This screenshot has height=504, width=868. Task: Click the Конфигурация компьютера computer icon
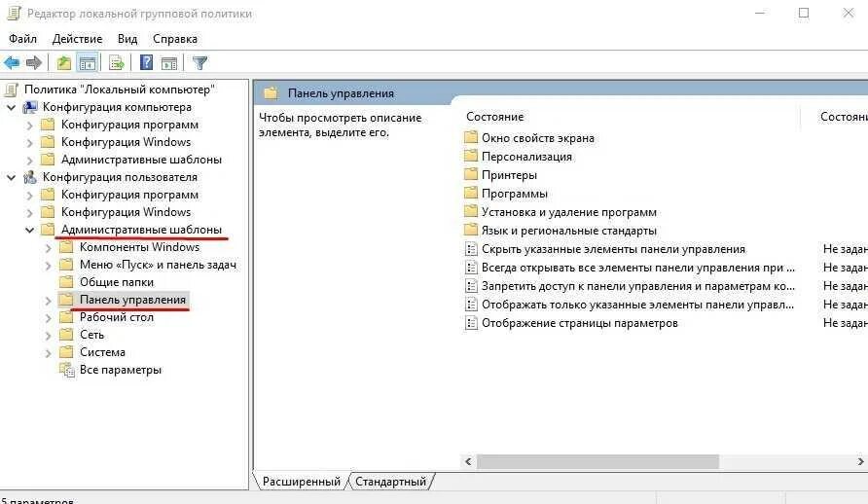[30, 107]
